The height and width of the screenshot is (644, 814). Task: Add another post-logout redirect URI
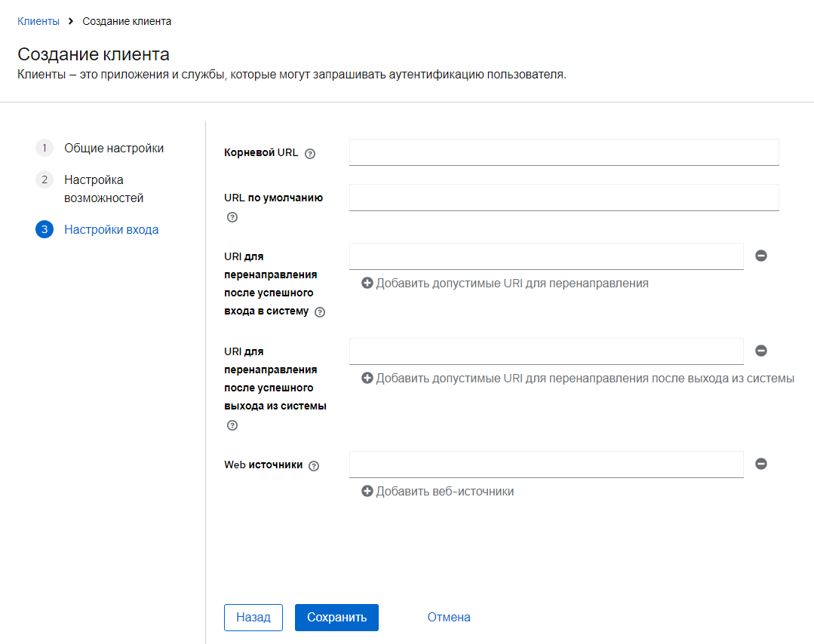point(577,379)
